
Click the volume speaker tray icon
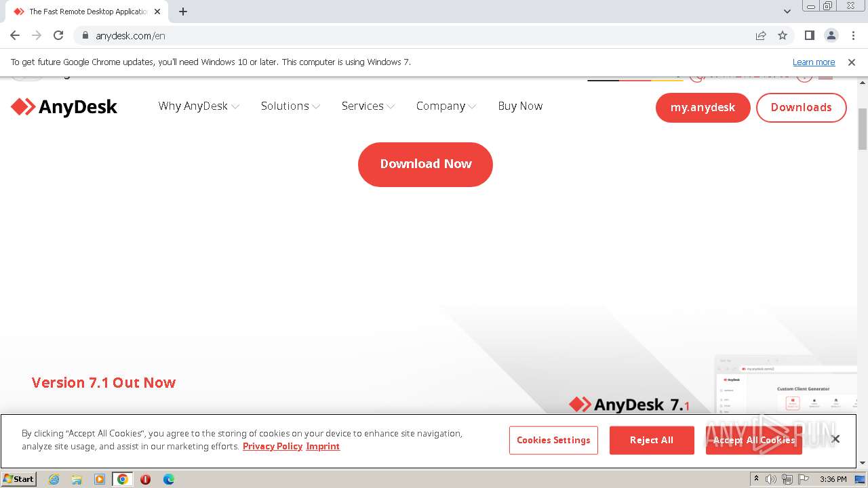(x=771, y=479)
